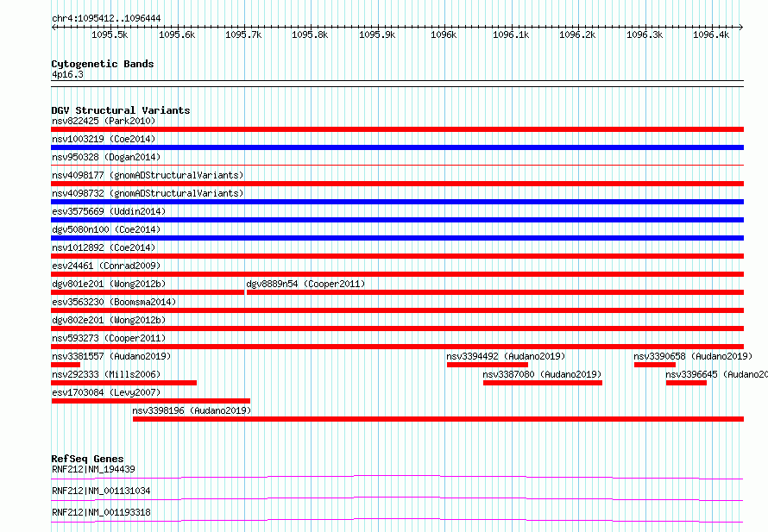
Task: Click the red bar below dgv801e201
Action: point(148,292)
